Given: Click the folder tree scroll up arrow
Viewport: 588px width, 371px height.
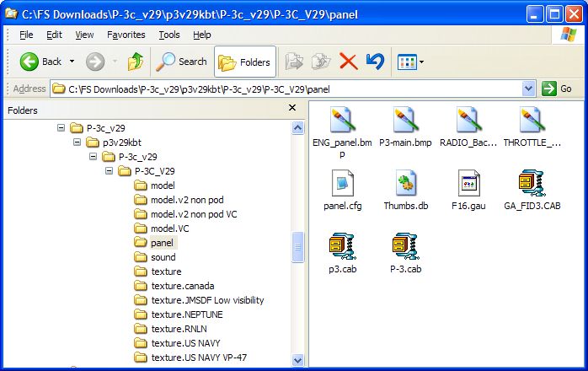Looking at the screenshot, I should (x=297, y=127).
